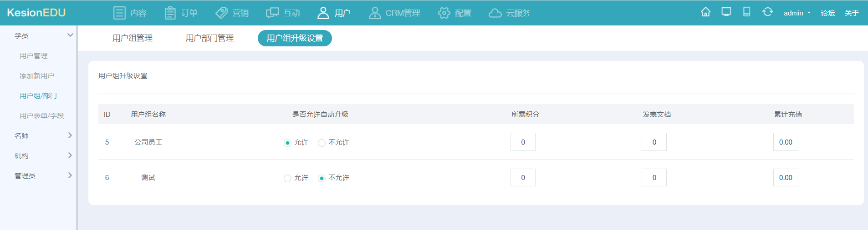Click the home icon in header

(705, 12)
